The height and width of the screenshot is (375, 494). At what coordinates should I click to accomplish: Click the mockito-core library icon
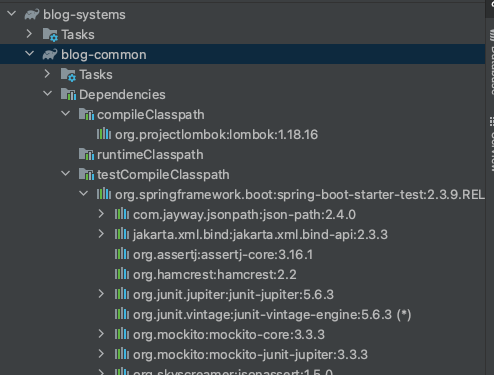(x=122, y=334)
